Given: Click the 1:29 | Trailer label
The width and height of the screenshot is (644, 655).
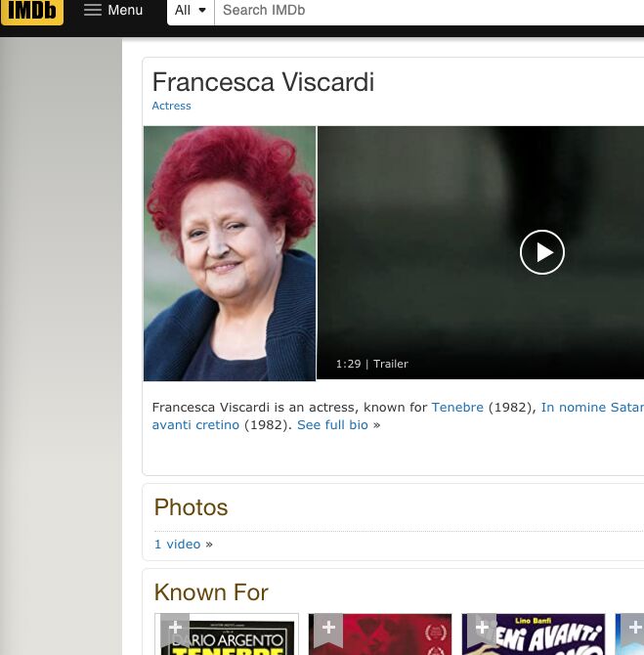Looking at the screenshot, I should click(x=371, y=364).
